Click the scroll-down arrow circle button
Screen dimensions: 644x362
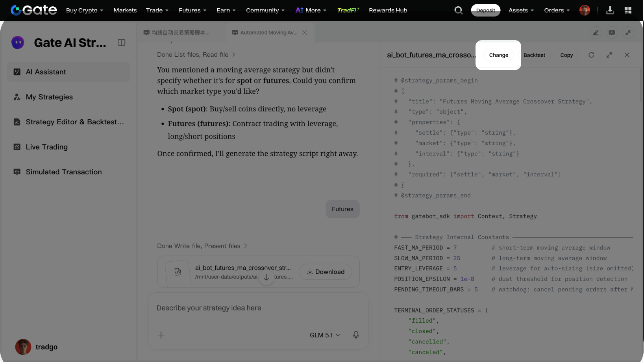266,277
